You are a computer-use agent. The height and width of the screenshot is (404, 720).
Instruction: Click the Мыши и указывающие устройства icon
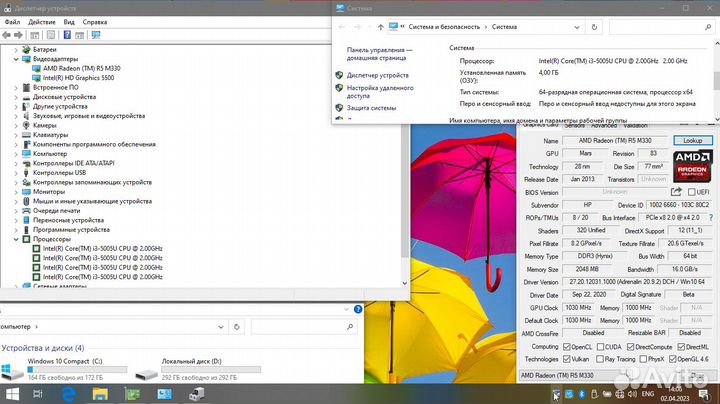[26, 202]
